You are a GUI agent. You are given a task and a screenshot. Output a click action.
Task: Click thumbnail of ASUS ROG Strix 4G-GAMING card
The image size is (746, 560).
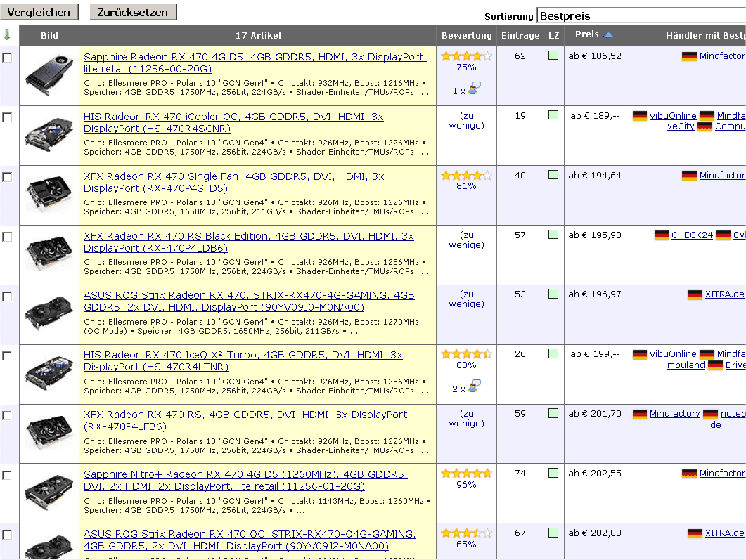49,313
